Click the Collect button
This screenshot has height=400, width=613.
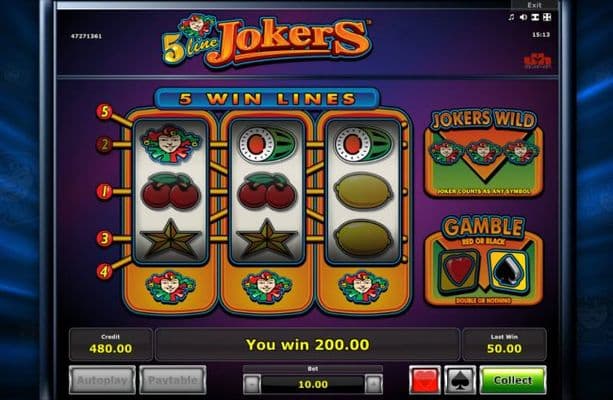coord(513,380)
